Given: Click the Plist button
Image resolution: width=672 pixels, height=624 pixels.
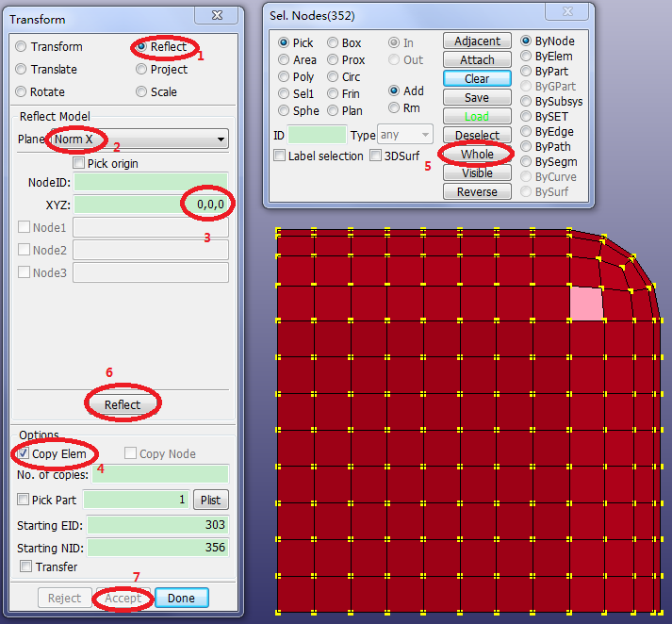Looking at the screenshot, I should [211, 500].
